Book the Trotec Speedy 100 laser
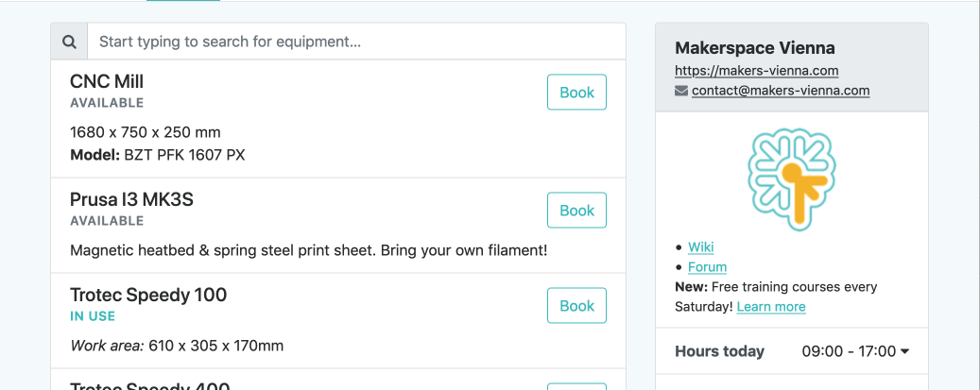This screenshot has width=980, height=390. [x=576, y=306]
